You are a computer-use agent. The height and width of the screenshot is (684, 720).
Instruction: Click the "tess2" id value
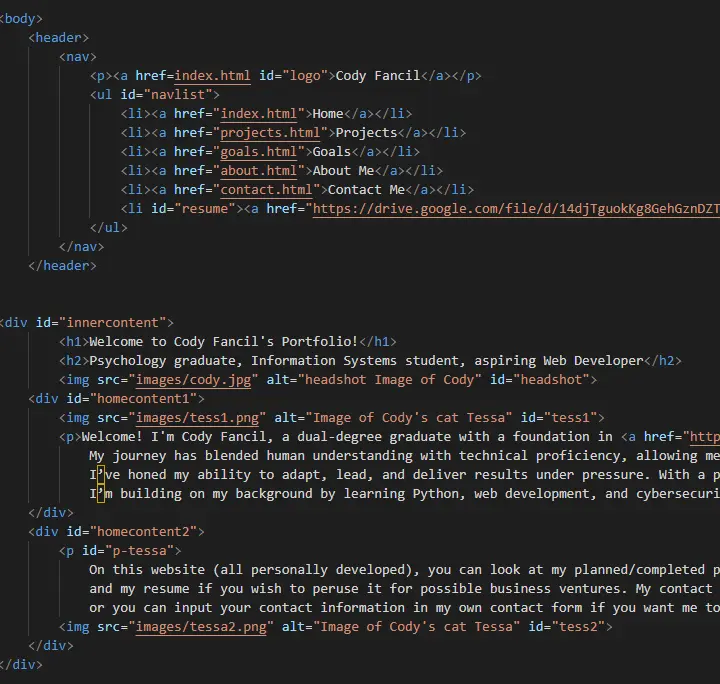[x=578, y=627]
